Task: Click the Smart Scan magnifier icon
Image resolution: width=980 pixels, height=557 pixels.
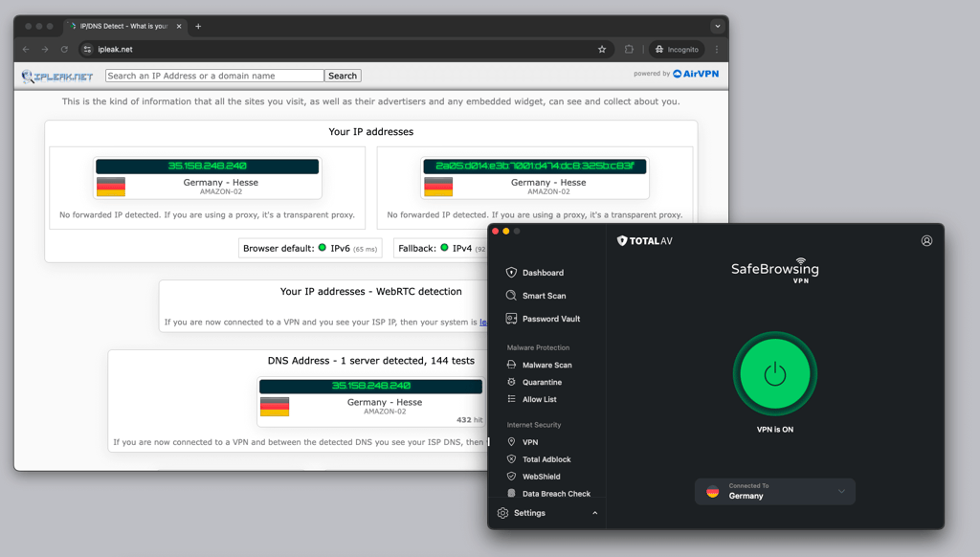Action: pyautogui.click(x=511, y=296)
